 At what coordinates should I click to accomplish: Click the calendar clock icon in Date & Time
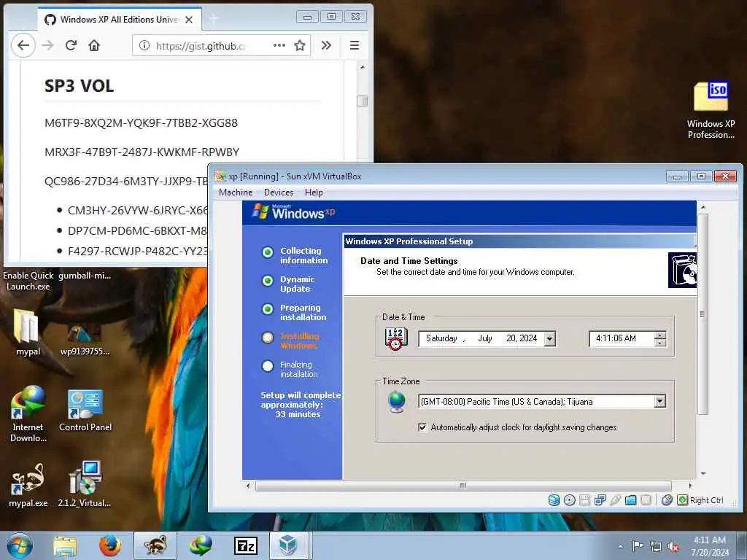395,338
